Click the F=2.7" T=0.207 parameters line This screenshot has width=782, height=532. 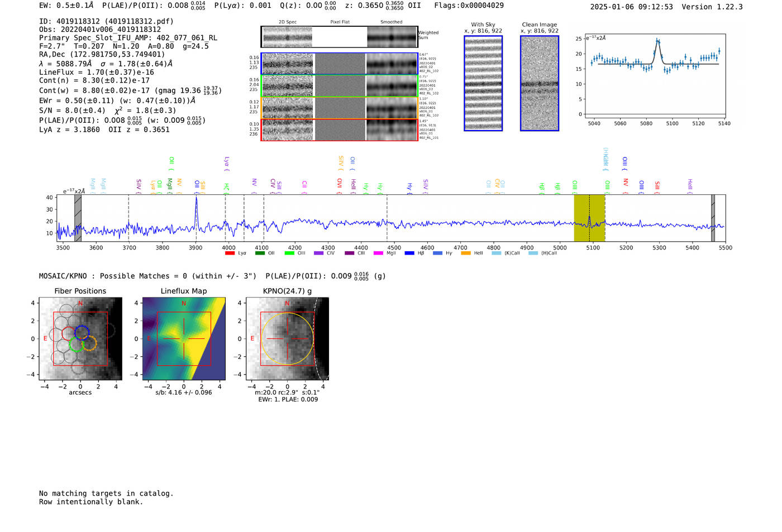(123, 46)
